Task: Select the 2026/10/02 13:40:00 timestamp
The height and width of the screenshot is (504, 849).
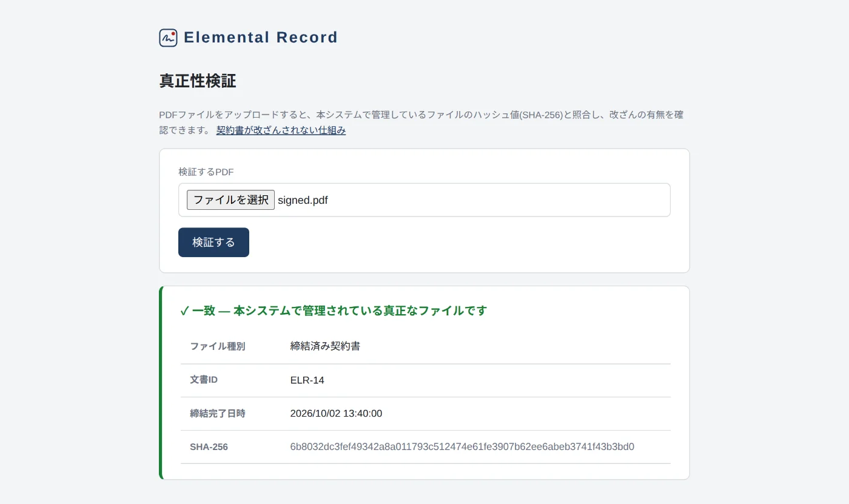Action: [337, 414]
